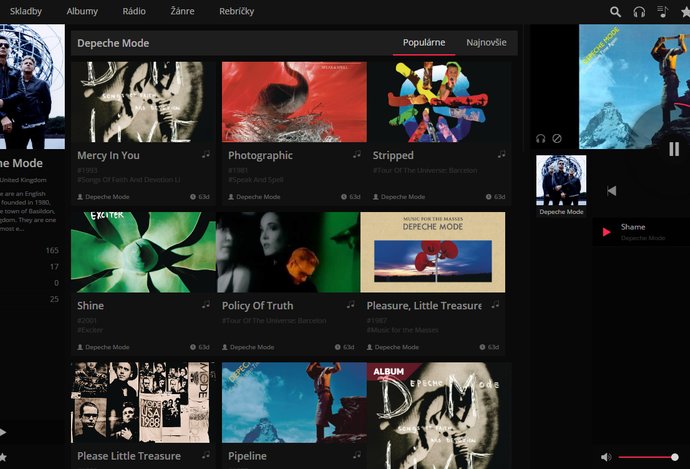The width and height of the screenshot is (690, 469).
Task: Click the Policy Of Truth title
Action: coord(257,305)
